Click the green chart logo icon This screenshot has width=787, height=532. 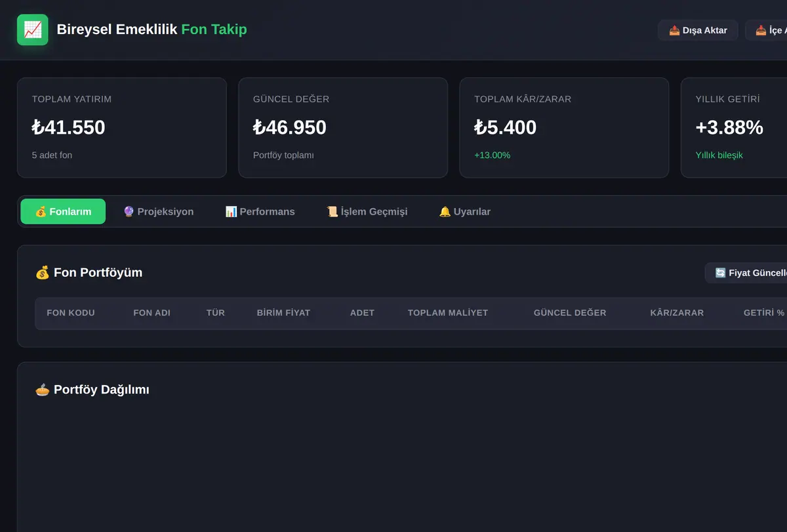[x=33, y=30]
